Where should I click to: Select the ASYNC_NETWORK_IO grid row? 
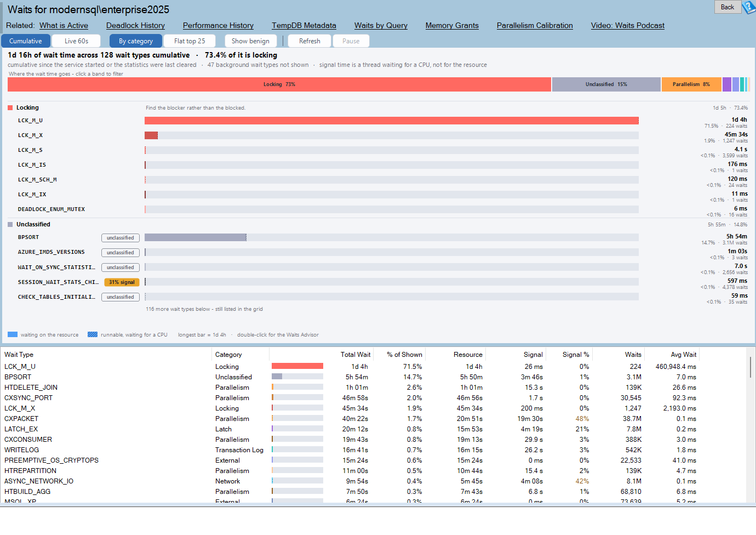click(351, 481)
